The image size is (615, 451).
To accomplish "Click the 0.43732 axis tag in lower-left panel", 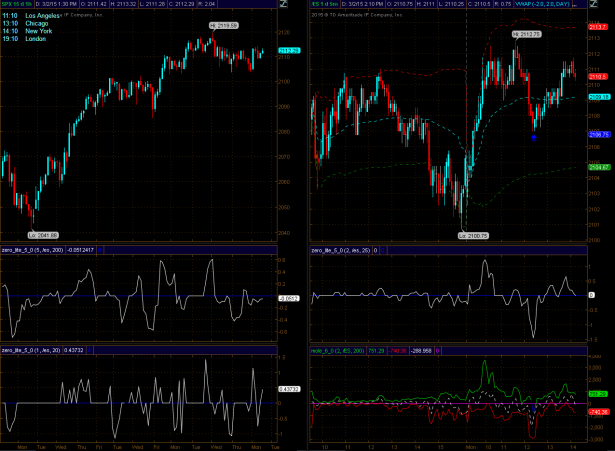I will coord(289,389).
